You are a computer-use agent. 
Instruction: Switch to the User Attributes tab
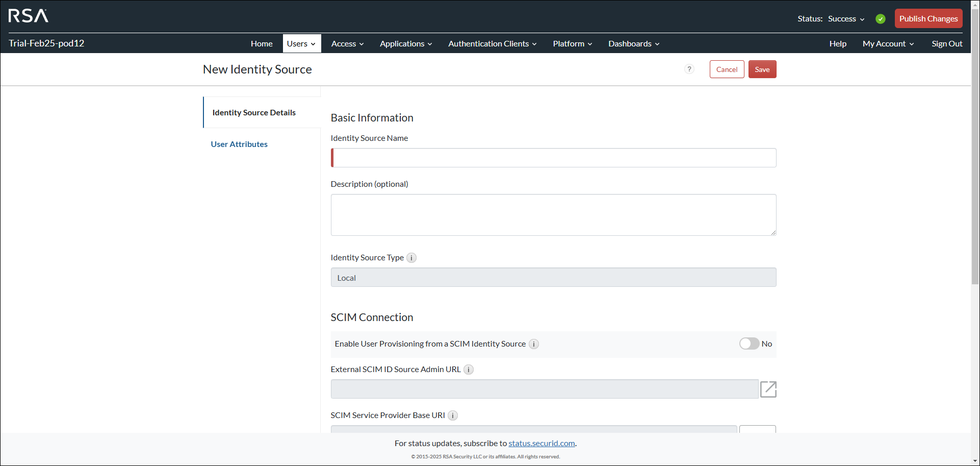(x=239, y=144)
